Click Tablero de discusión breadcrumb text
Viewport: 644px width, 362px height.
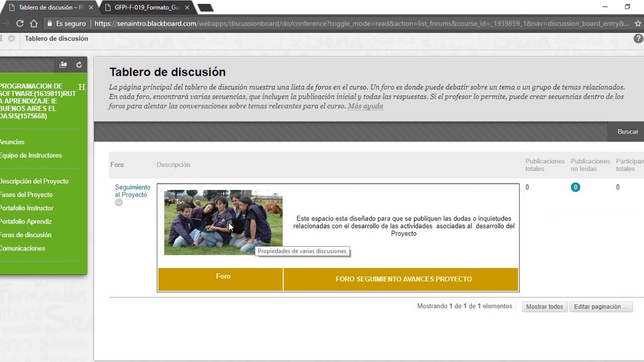(x=56, y=39)
